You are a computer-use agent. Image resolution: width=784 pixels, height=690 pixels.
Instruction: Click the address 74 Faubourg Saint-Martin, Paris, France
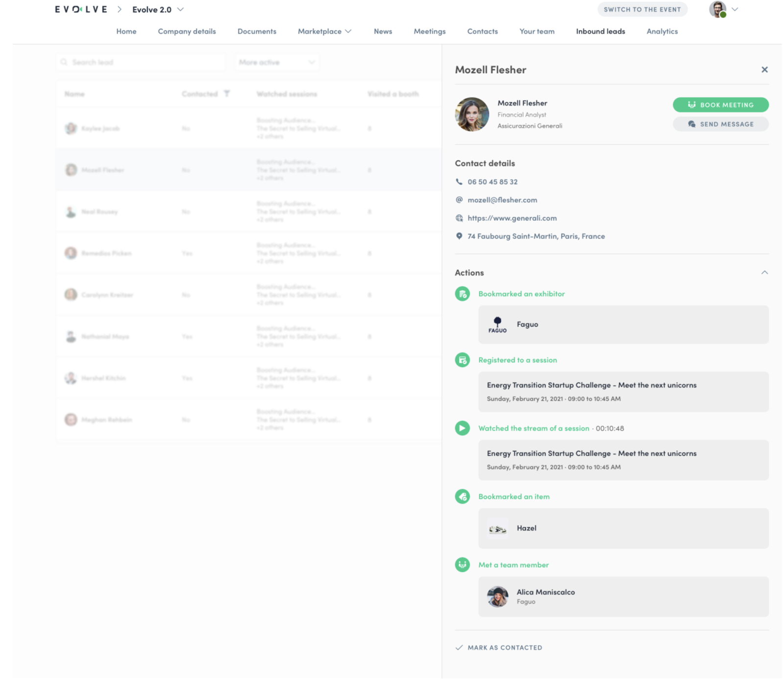click(x=536, y=236)
